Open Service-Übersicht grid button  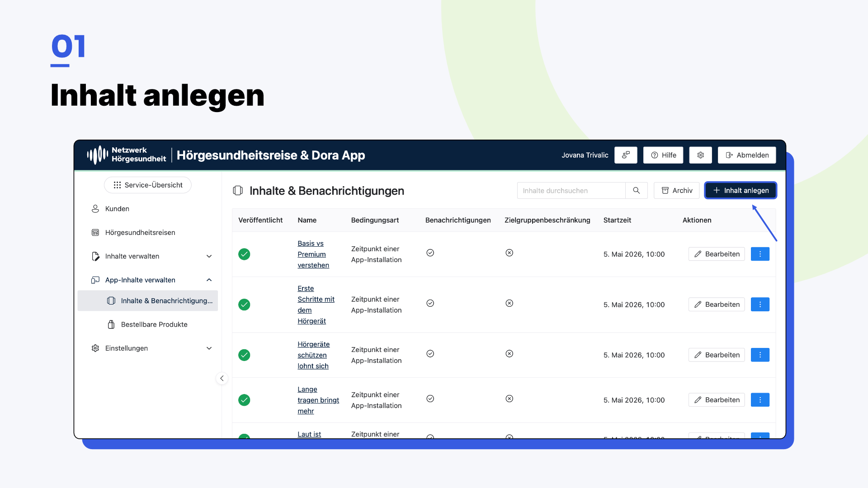148,185
